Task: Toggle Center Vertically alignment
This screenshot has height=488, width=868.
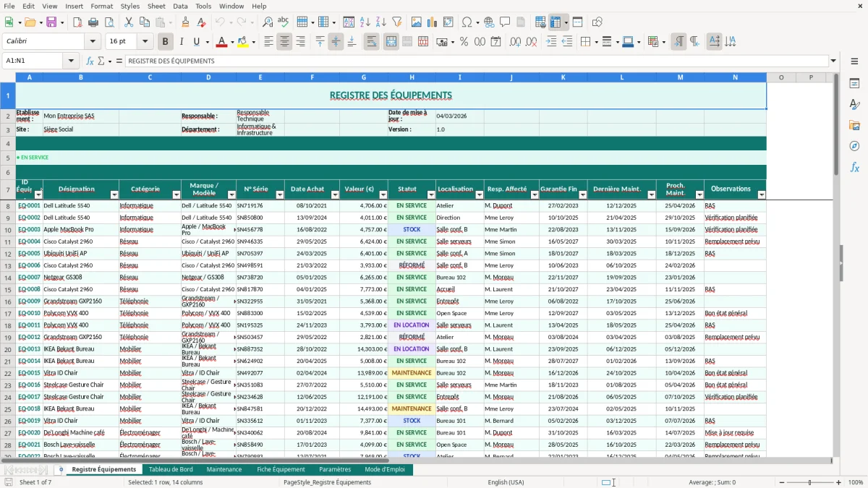Action: click(336, 42)
